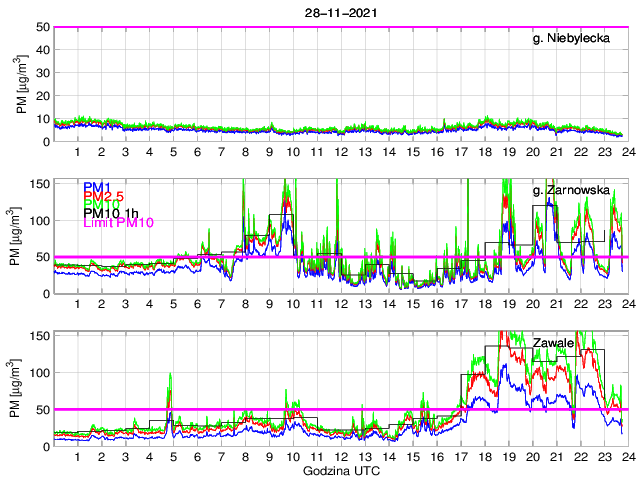
Task: Click the PM1 legend entry
Action: [97, 187]
